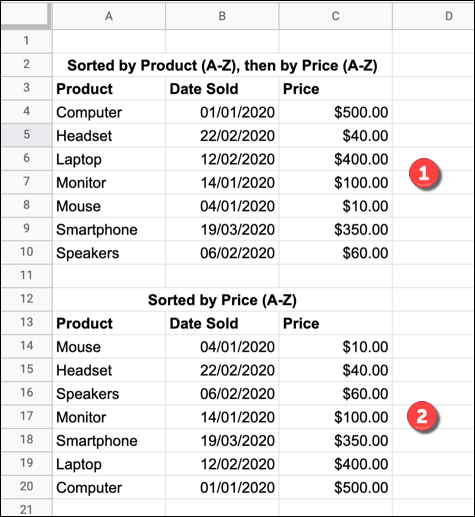The image size is (475, 517).
Task: Click the red number 2 annotation badge
Action: click(422, 416)
